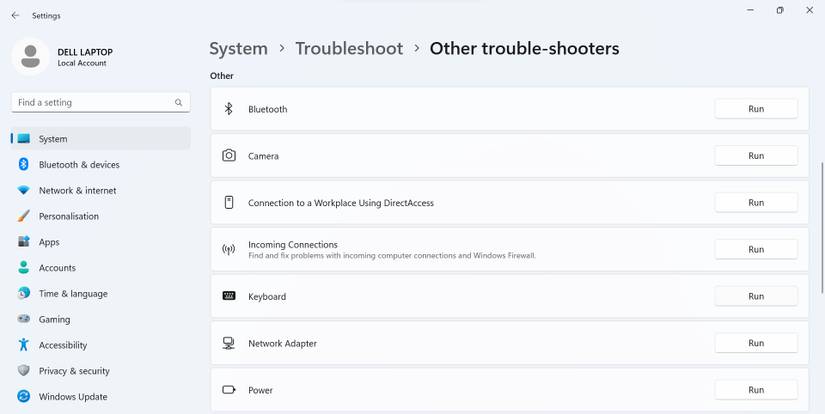
Task: Click the DirectAccess workplace connection icon
Action: pos(228,203)
